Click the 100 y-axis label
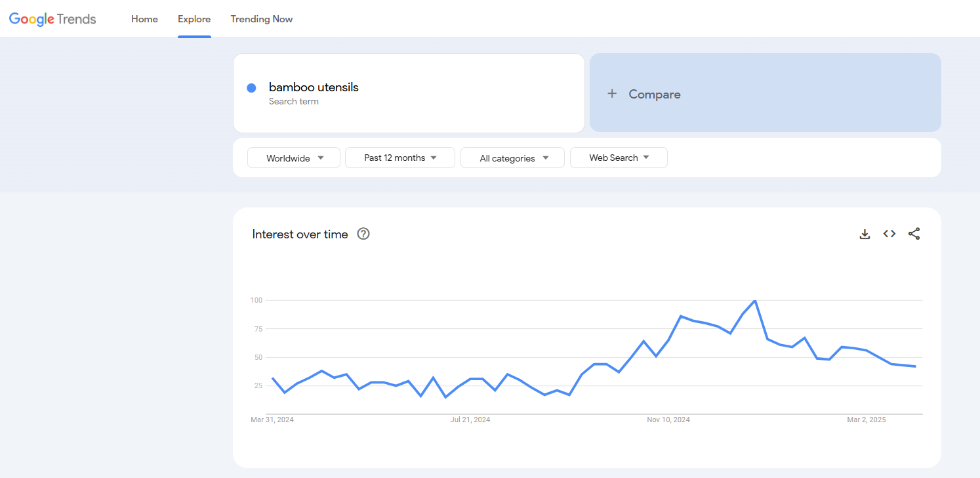The height and width of the screenshot is (478, 980). pos(256,300)
